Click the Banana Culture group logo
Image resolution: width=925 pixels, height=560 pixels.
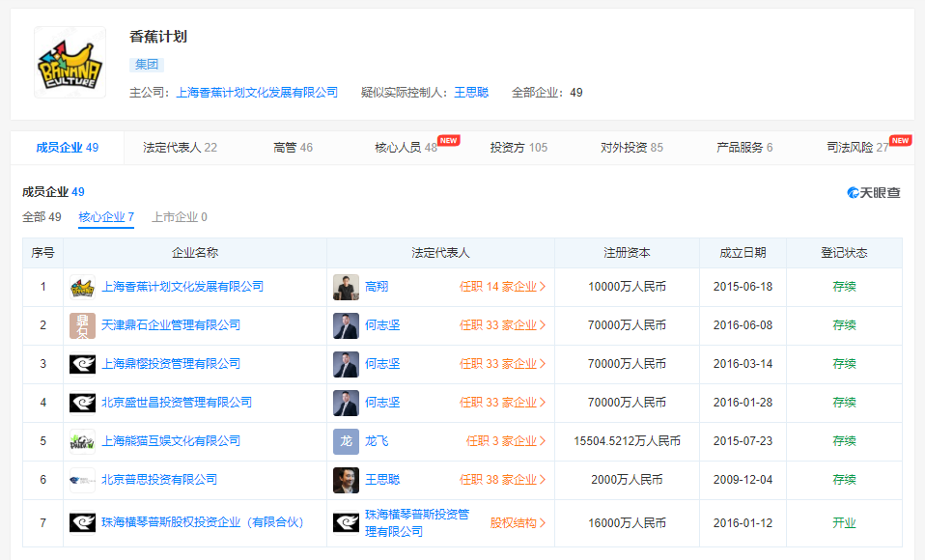[70, 62]
